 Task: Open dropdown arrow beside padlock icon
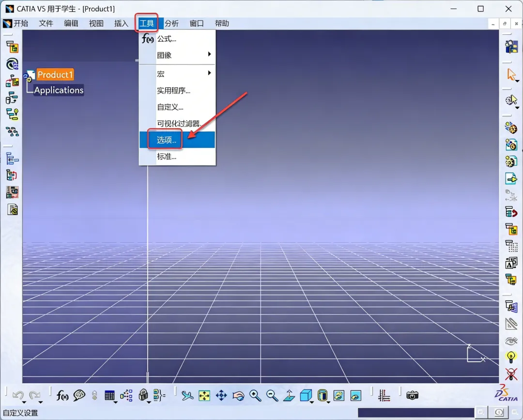coord(149,403)
